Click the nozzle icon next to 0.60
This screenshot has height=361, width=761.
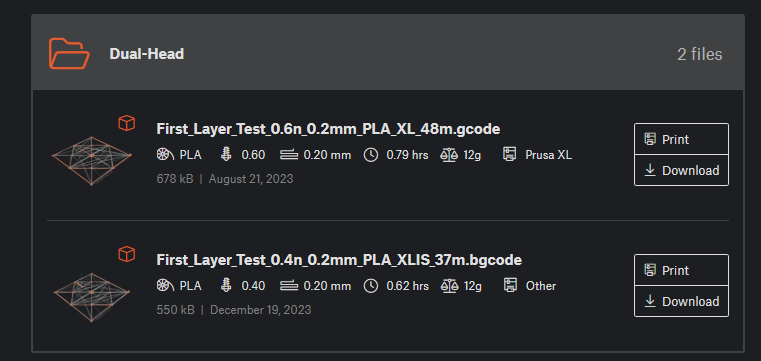pyautogui.click(x=226, y=155)
